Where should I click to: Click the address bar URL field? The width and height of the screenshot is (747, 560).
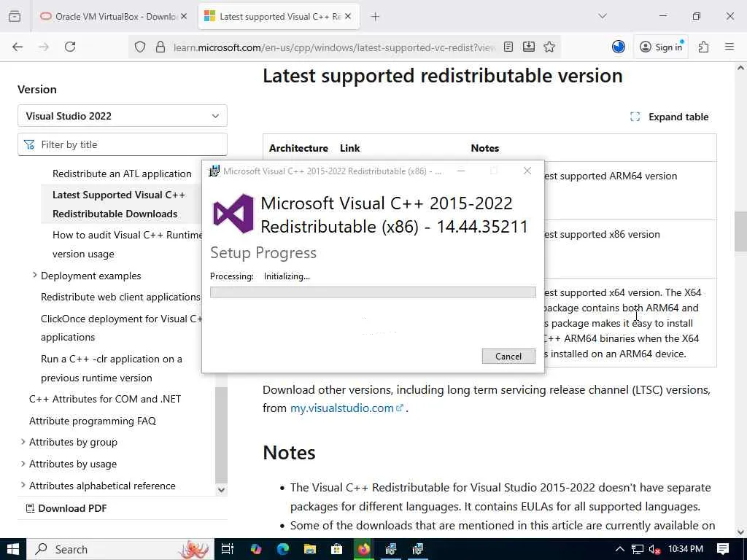coord(333,47)
